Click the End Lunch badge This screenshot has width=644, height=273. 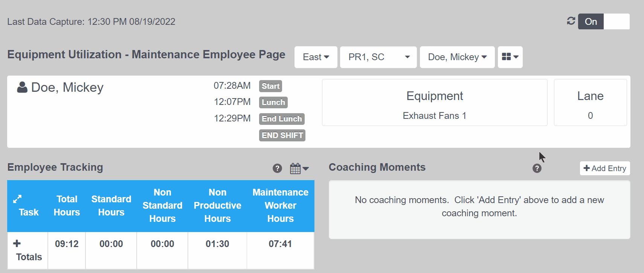282,119
